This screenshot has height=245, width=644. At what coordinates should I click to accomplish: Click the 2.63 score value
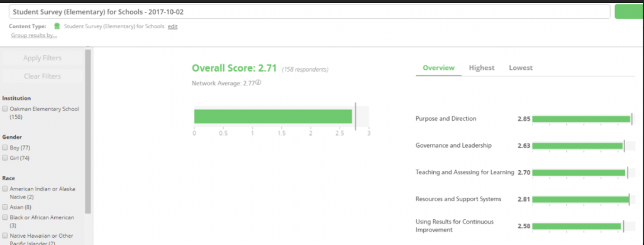coord(524,146)
